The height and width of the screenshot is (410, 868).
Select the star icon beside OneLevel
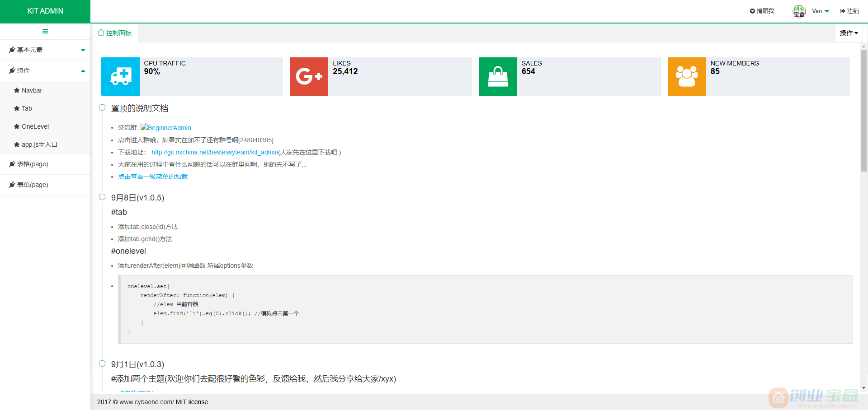click(x=17, y=126)
